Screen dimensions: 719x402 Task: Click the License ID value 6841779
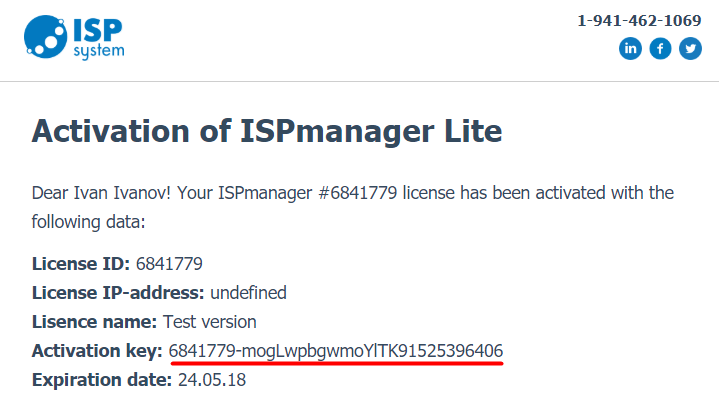169,264
